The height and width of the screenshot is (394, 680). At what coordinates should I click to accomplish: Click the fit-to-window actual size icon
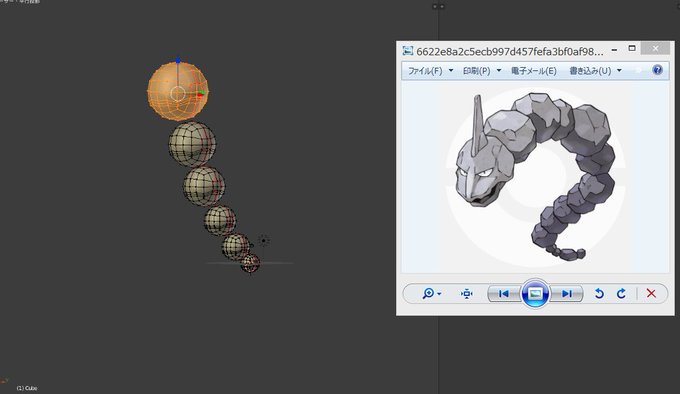tap(467, 293)
